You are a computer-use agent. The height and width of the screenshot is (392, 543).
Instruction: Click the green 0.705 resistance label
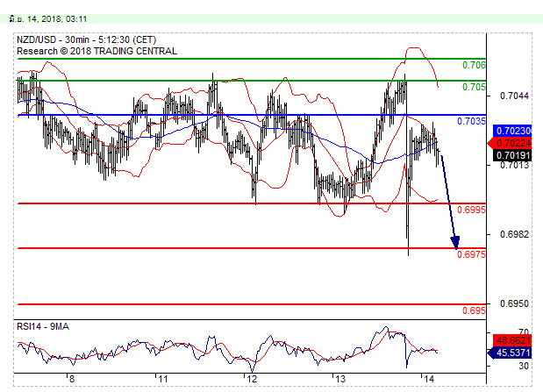tap(474, 87)
